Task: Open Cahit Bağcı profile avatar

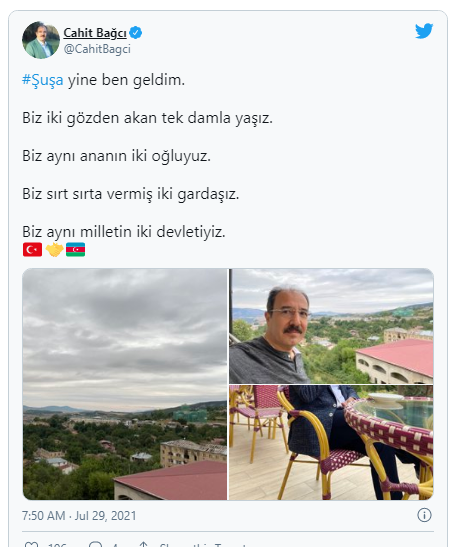Action: pyautogui.click(x=41, y=40)
